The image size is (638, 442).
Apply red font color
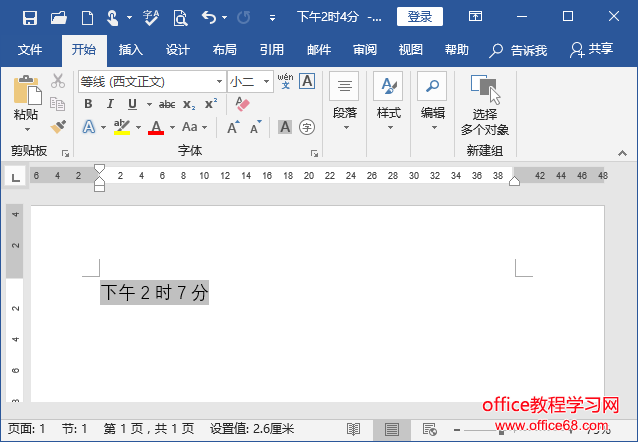156,127
